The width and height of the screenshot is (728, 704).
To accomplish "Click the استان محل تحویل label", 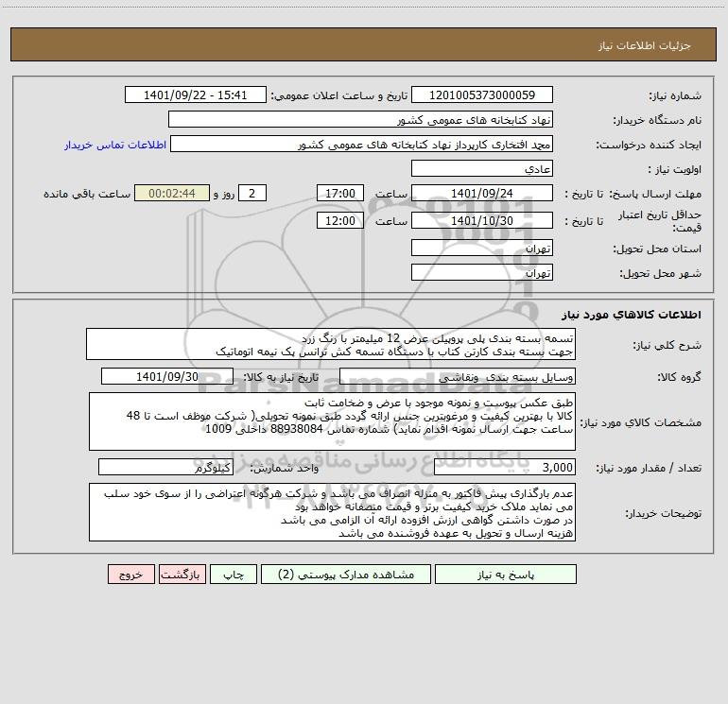I will (x=657, y=249).
